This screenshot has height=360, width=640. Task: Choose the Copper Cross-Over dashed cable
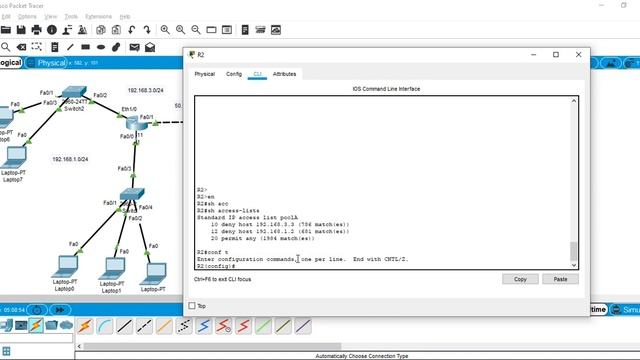[144, 326]
